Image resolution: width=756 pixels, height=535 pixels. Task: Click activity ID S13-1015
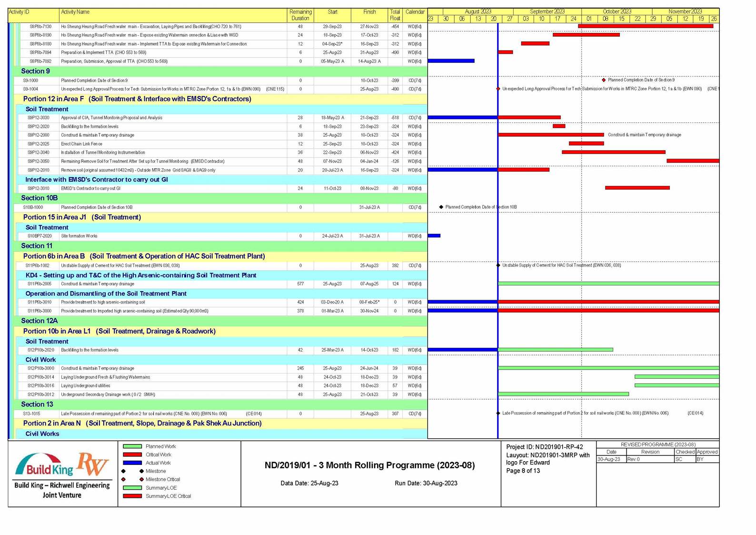click(31, 414)
